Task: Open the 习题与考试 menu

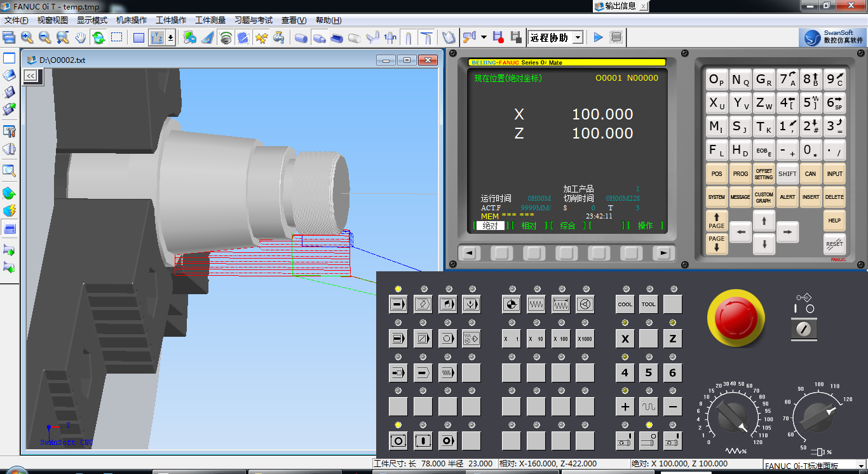Action: (x=254, y=20)
